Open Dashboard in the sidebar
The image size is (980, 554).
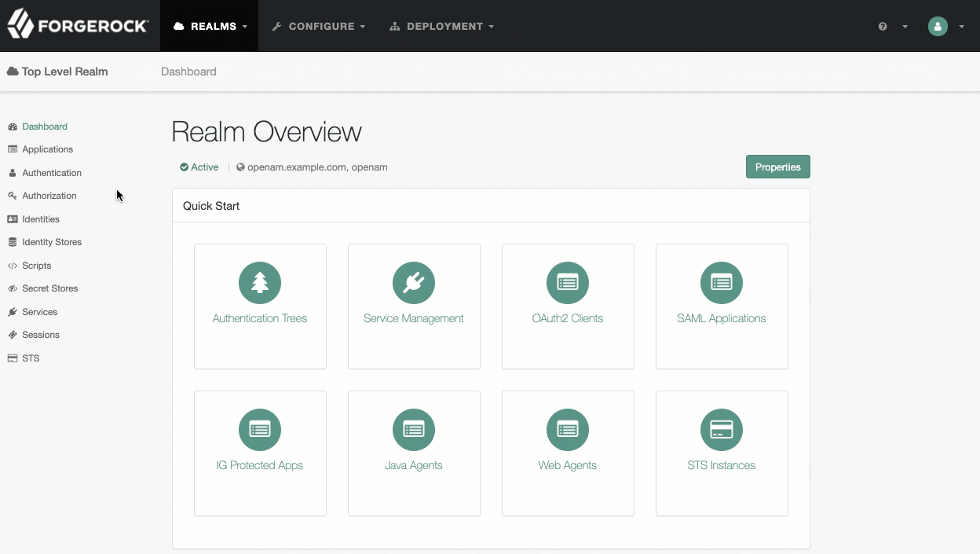(45, 127)
